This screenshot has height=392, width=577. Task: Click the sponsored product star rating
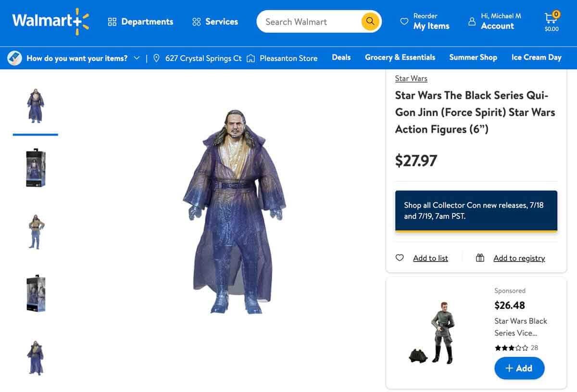click(511, 347)
